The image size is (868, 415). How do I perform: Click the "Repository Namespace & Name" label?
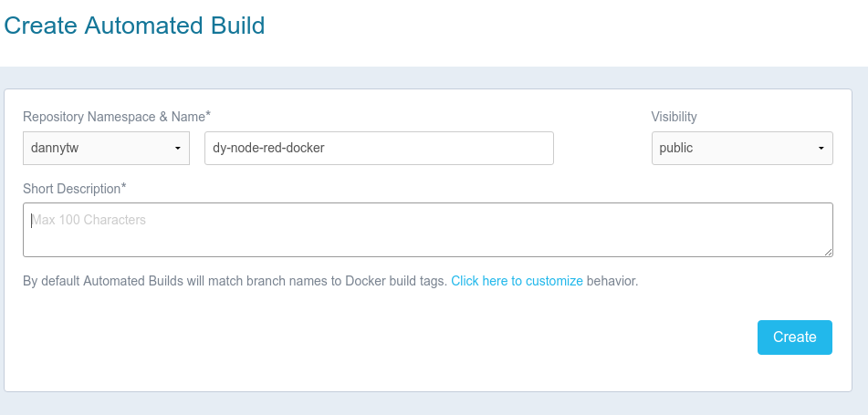click(x=113, y=116)
